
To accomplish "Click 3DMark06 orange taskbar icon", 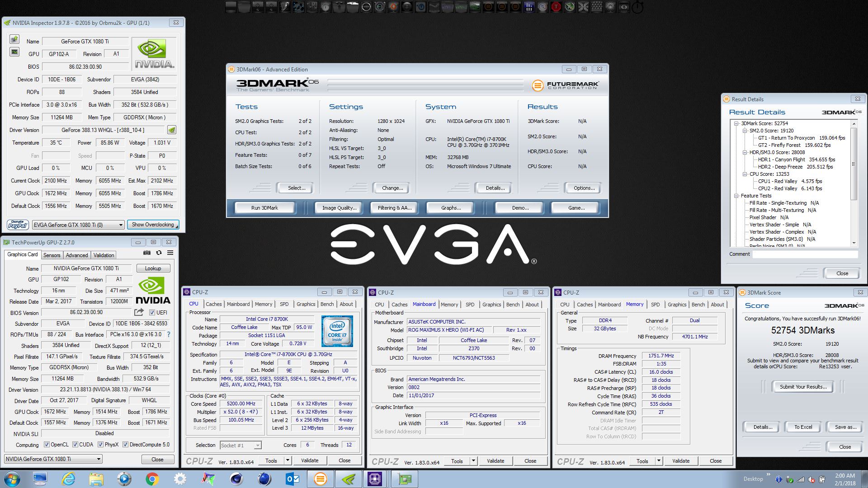I will pyautogui.click(x=321, y=479).
